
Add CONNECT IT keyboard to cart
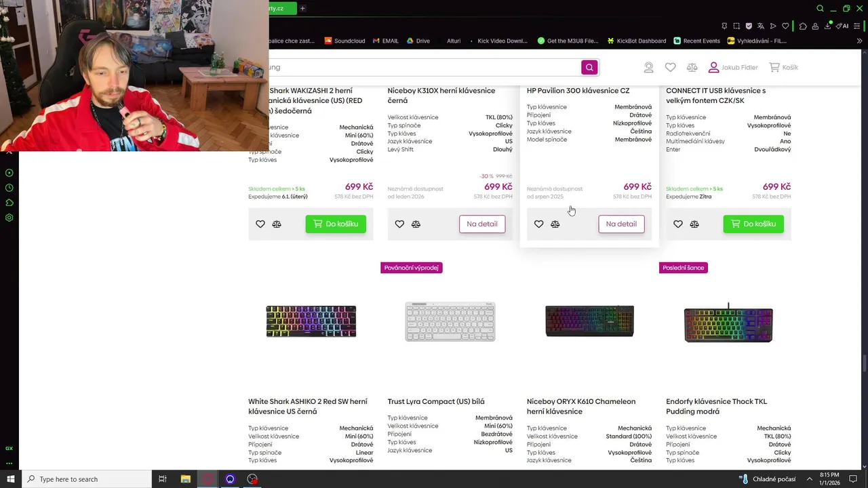pos(753,224)
